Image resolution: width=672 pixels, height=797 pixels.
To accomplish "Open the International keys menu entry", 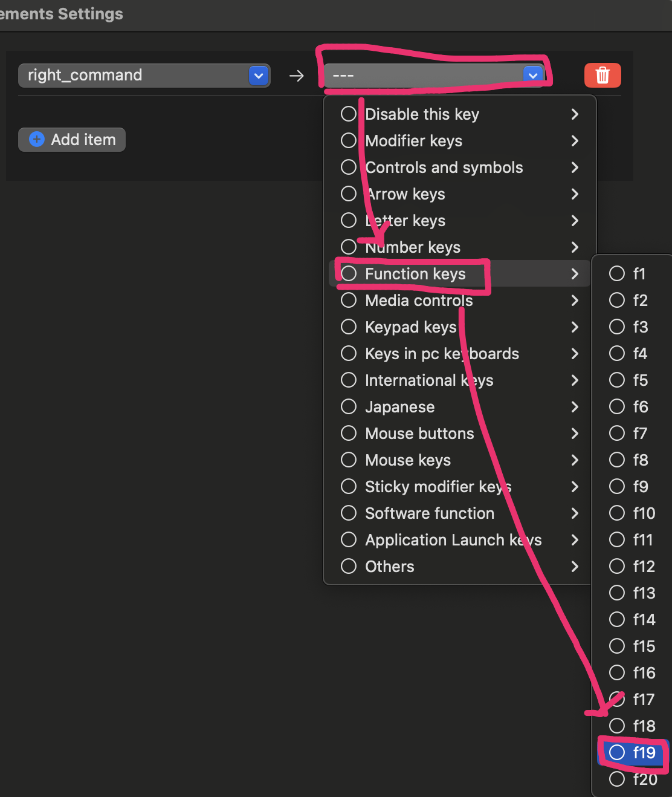I will tap(460, 380).
